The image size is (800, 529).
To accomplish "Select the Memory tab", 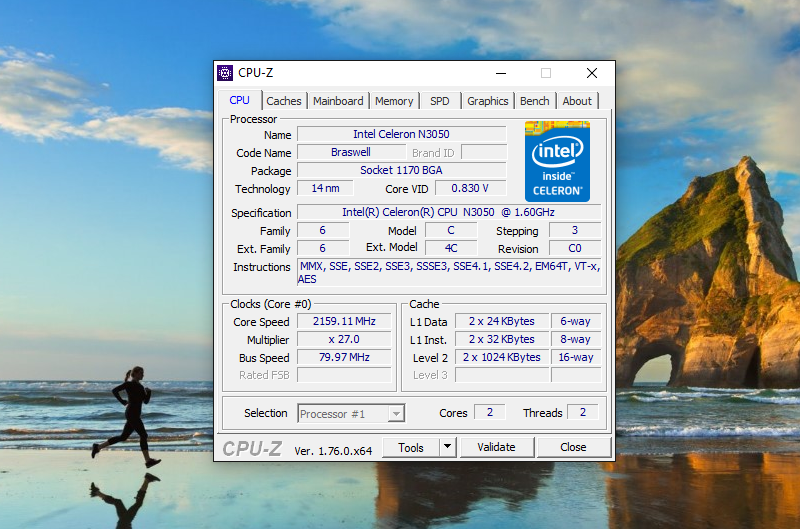I will [x=394, y=101].
